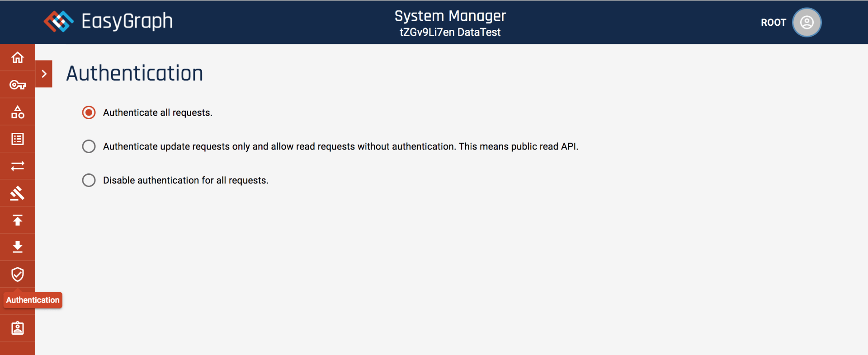Click the ROOT username label
The image size is (868, 355).
(x=773, y=23)
